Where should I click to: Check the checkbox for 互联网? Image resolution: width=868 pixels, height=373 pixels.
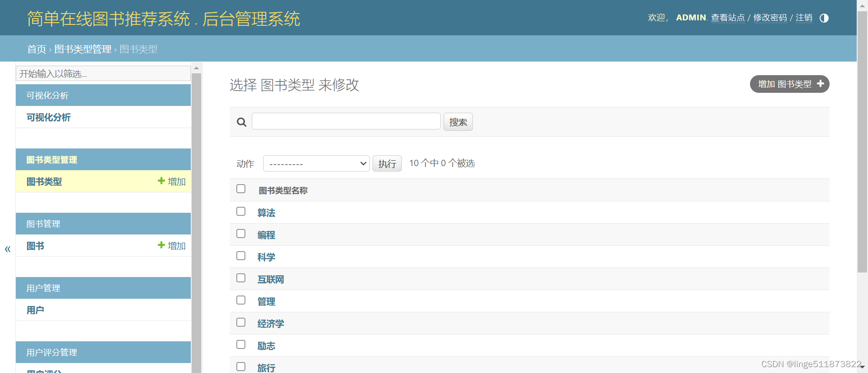pyautogui.click(x=241, y=278)
